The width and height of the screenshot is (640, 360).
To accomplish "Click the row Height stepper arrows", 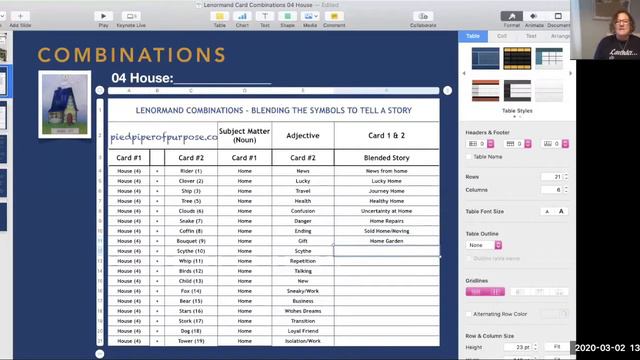I will [x=535, y=347].
